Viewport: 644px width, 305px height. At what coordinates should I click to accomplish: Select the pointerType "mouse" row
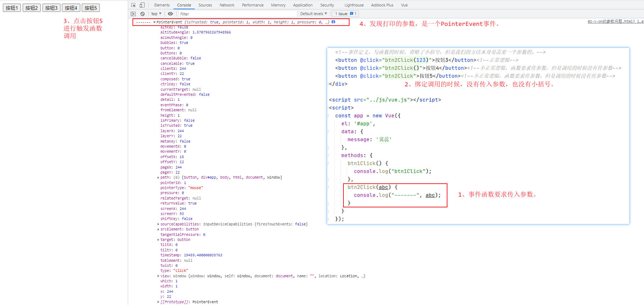tap(181, 188)
